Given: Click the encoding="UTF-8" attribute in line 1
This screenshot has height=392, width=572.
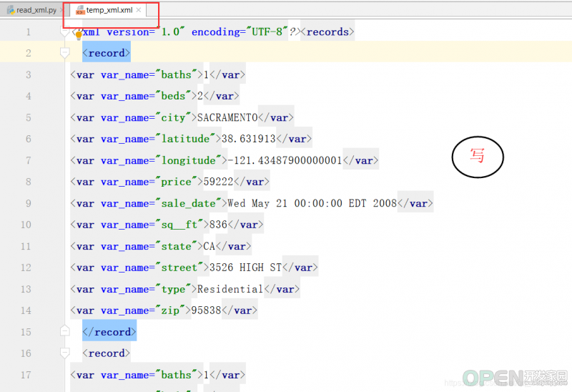Looking at the screenshot, I should click(240, 31).
